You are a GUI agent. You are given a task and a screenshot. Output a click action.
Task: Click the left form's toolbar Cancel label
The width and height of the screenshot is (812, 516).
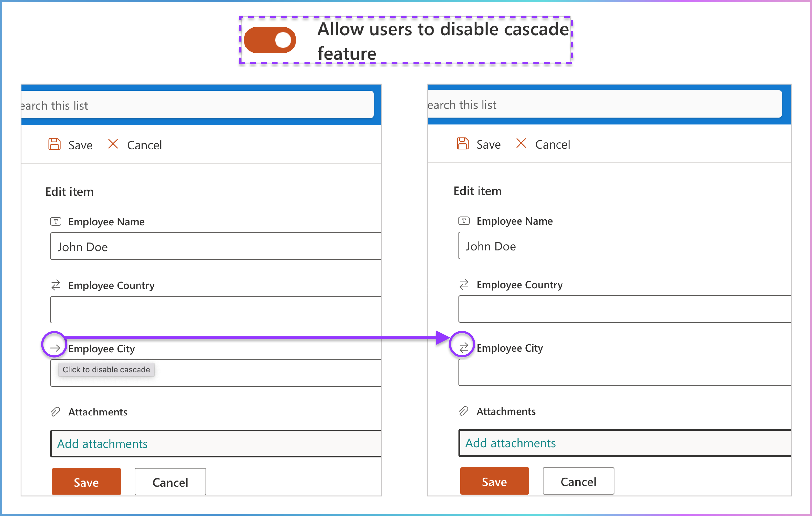coord(144,145)
